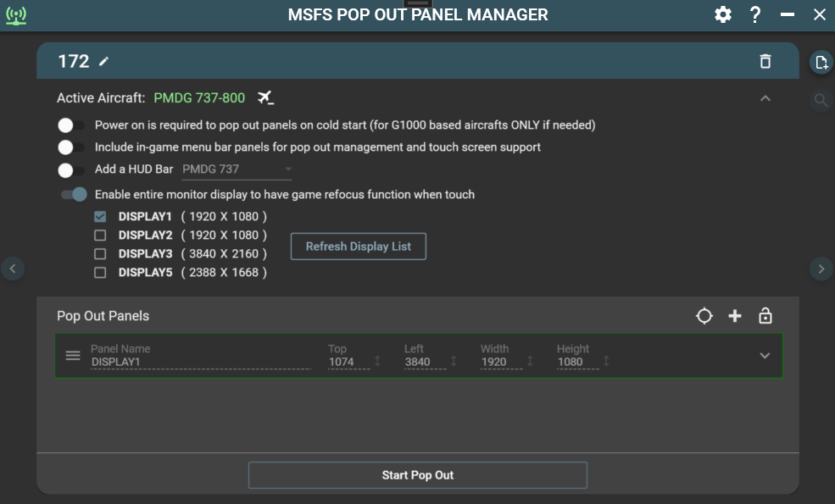Create a new profile with document icon
The height and width of the screenshot is (504, 835).
pos(821,63)
